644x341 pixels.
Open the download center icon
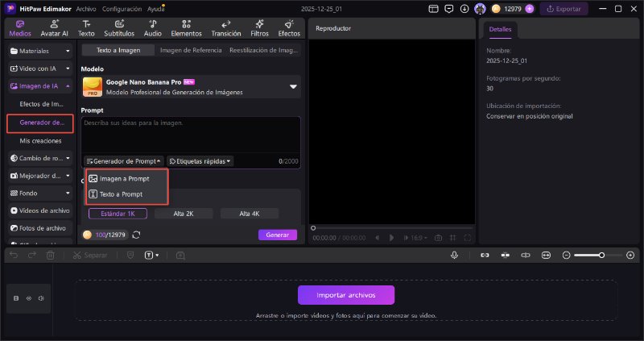click(x=464, y=9)
